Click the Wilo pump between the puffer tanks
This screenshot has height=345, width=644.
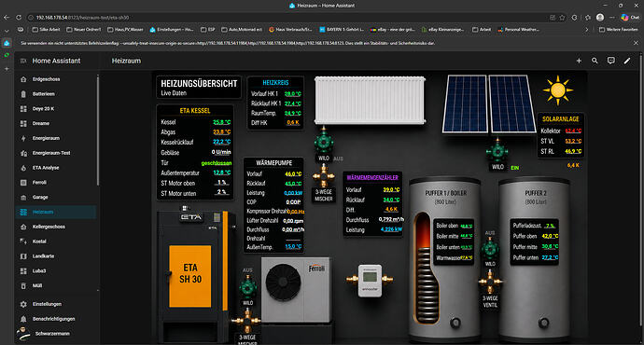pyautogui.click(x=490, y=248)
